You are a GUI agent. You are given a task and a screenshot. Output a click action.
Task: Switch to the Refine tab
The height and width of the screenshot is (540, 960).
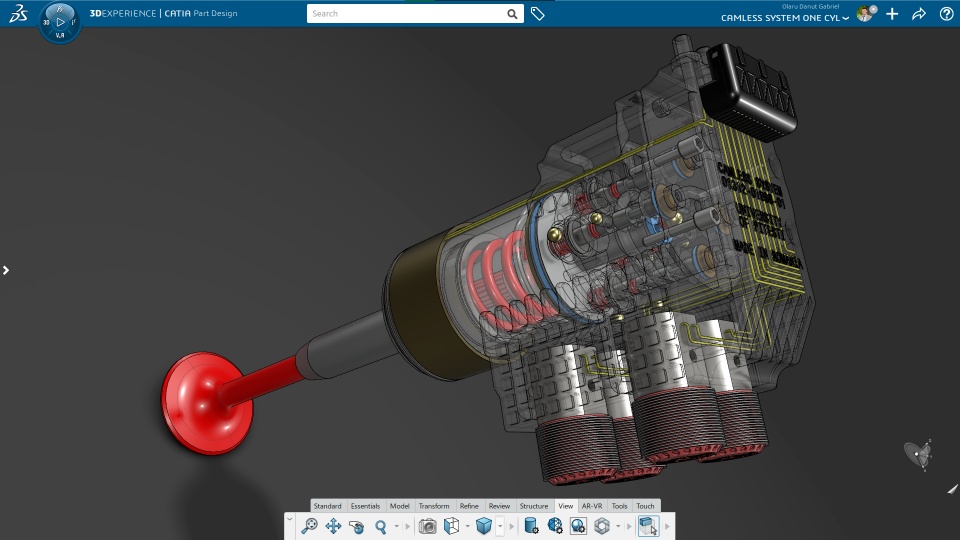pyautogui.click(x=469, y=506)
